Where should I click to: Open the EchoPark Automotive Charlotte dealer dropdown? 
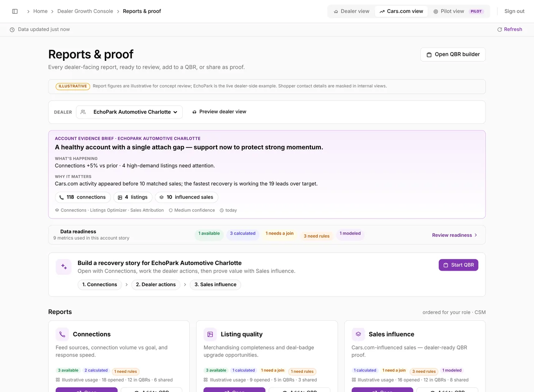point(129,112)
